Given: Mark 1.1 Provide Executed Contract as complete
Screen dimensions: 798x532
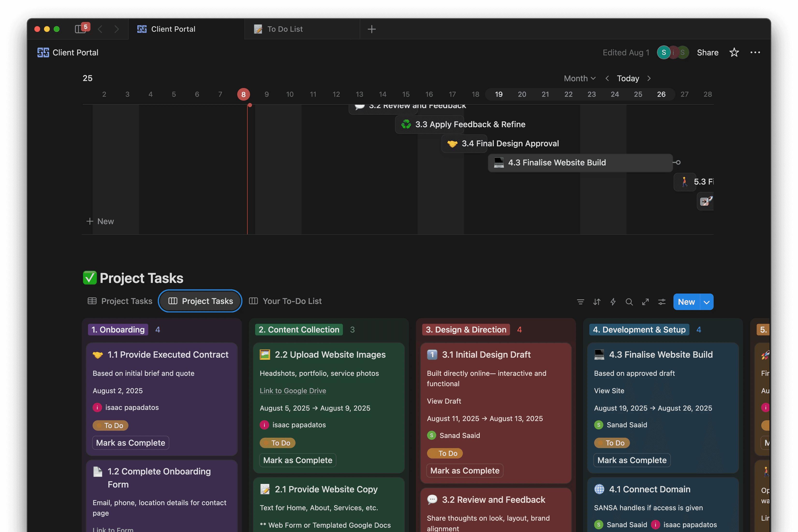Looking at the screenshot, I should coord(131,443).
